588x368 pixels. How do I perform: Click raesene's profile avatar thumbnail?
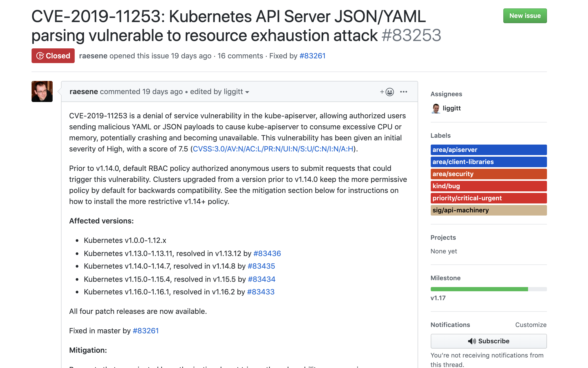42,91
